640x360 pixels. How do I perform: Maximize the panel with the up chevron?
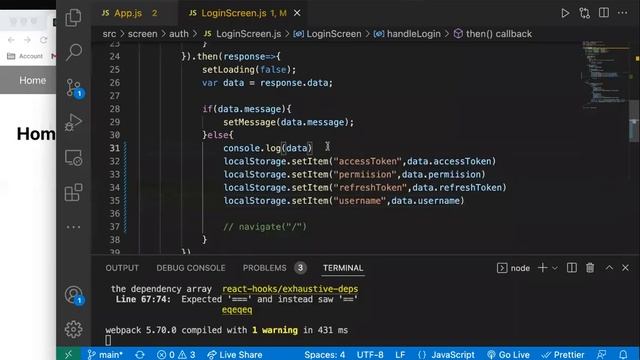pyautogui.click(x=609, y=268)
